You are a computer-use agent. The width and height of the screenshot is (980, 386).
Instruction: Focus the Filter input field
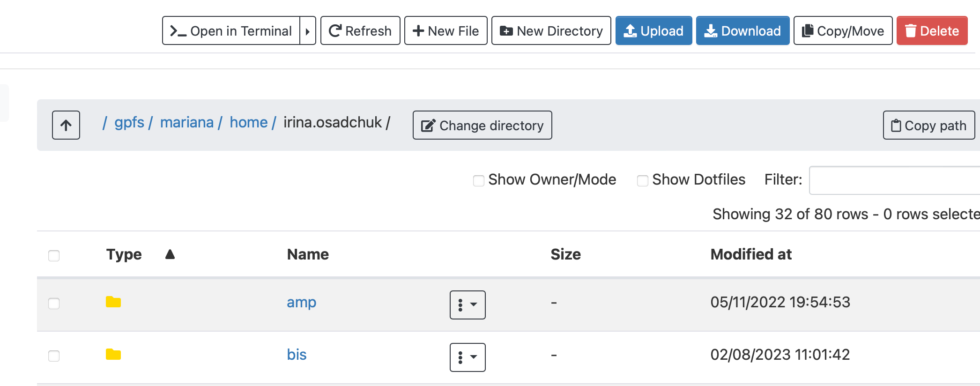895,180
